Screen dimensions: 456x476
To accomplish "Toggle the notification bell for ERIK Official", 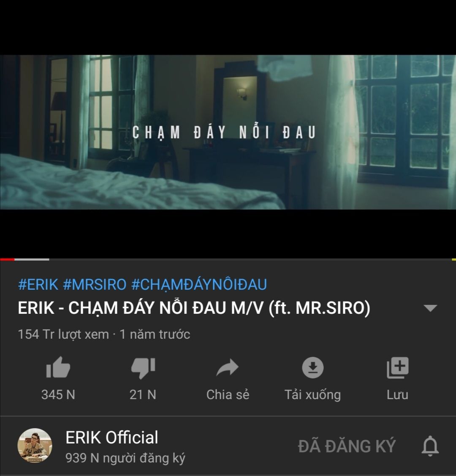I will point(430,446).
